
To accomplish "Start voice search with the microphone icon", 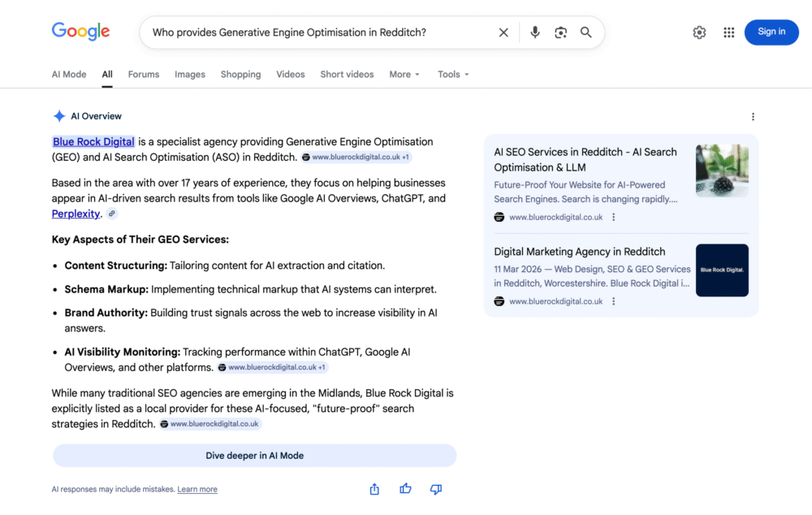I will pos(535,32).
